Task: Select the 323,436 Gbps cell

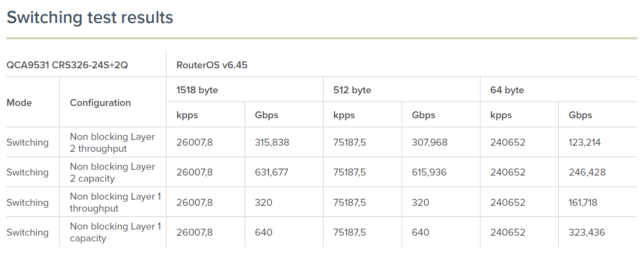Action: [x=587, y=232]
